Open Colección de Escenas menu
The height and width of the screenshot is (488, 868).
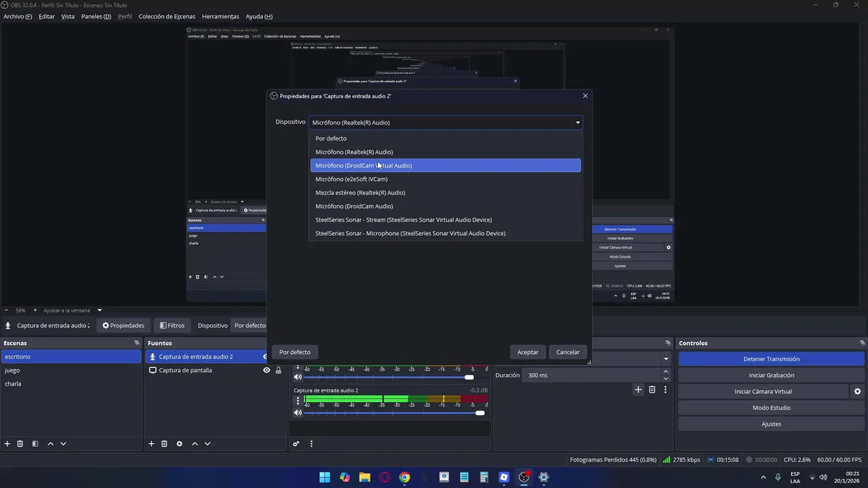167,16
